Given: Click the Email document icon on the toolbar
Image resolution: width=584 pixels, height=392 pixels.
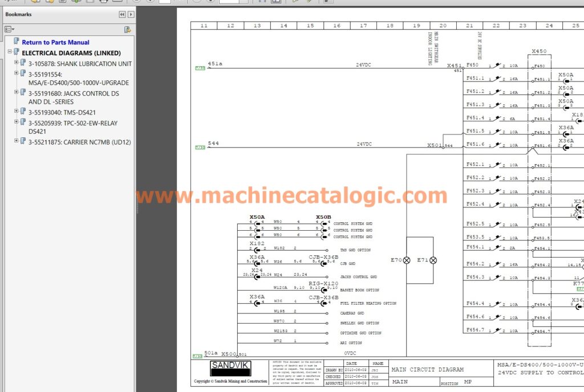Looking at the screenshot, I should point(117,2).
